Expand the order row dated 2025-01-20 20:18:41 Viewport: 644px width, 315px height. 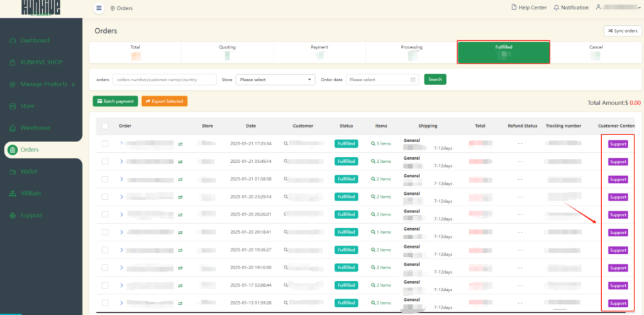tap(121, 232)
